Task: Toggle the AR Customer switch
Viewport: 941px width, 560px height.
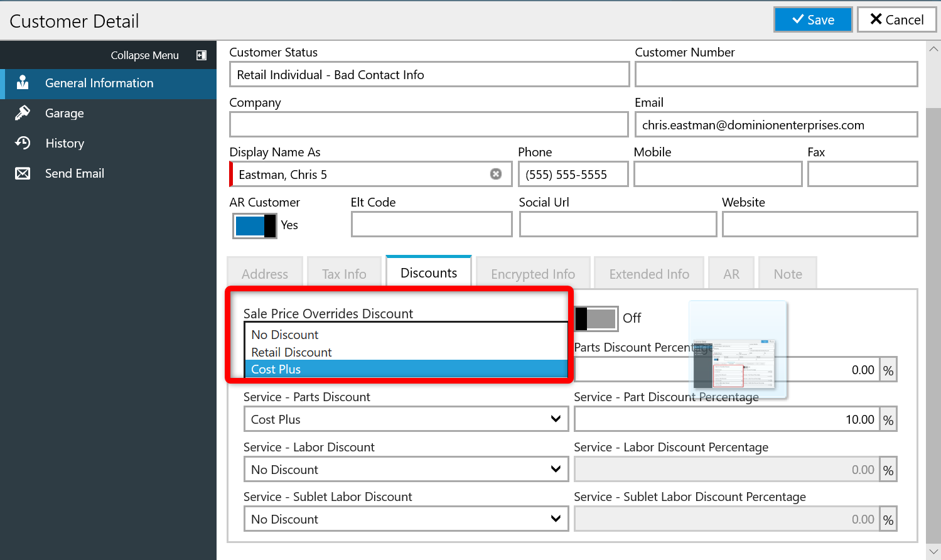Action: 254,225
